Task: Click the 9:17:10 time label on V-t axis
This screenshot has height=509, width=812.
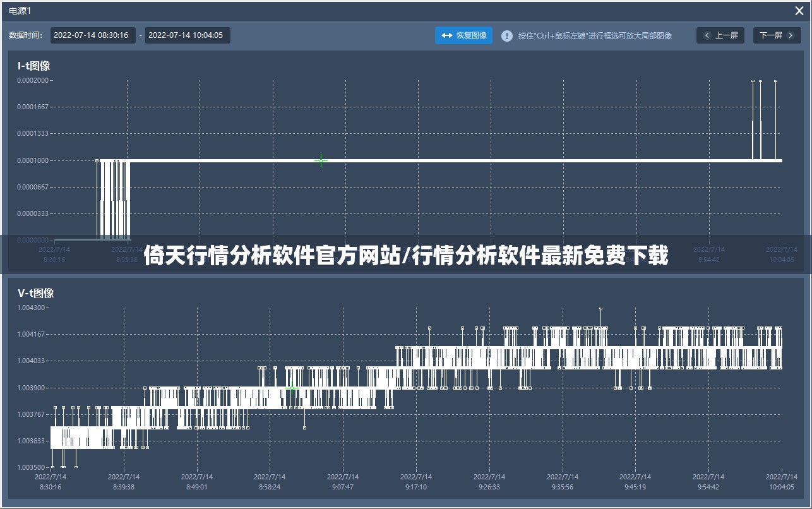Action: pos(416,487)
